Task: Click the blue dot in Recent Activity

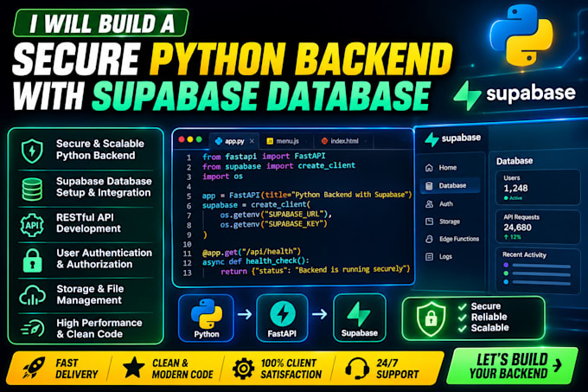Action: pos(506,282)
